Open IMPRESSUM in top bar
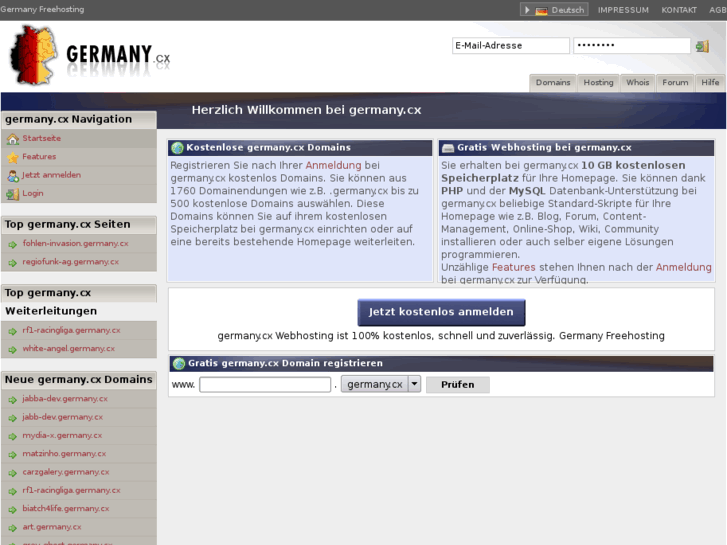This screenshot has width=727, height=545. [x=623, y=10]
